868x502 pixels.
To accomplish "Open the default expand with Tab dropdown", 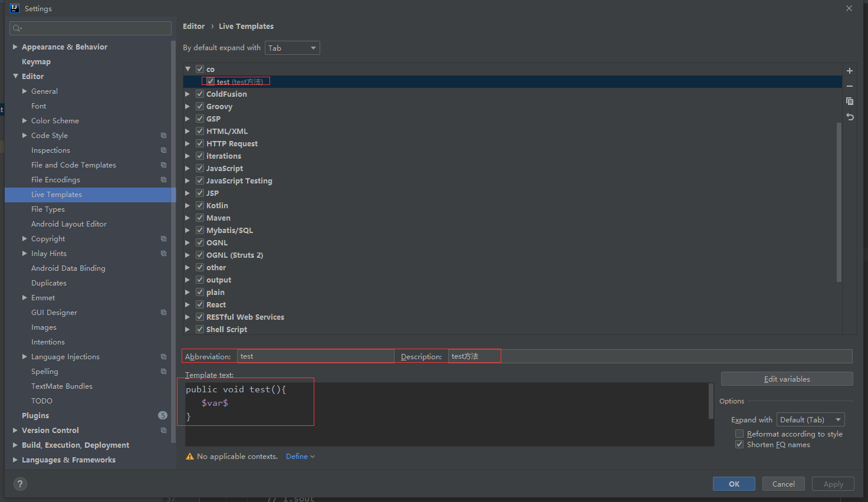I will click(292, 48).
